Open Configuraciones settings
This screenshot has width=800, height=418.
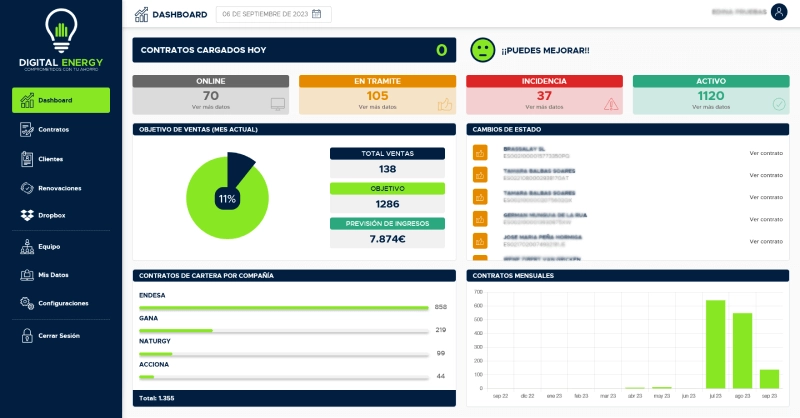click(63, 303)
